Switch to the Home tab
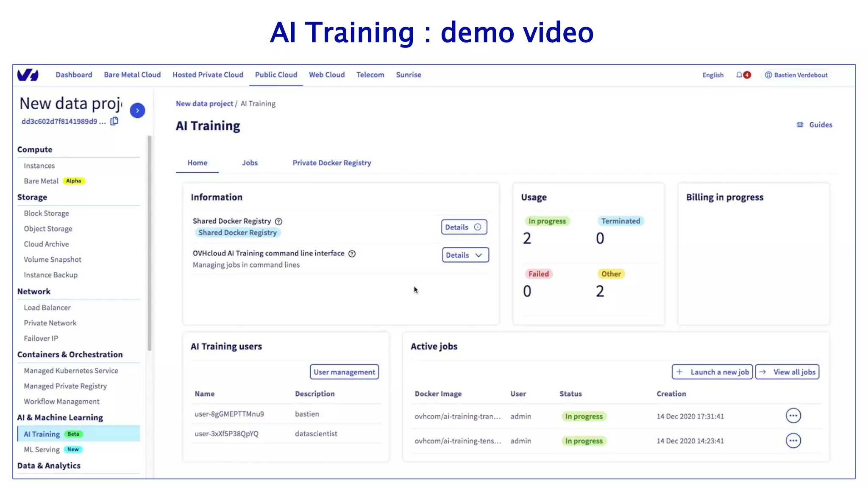Image resolution: width=868 pixels, height=488 pixels. click(x=197, y=163)
